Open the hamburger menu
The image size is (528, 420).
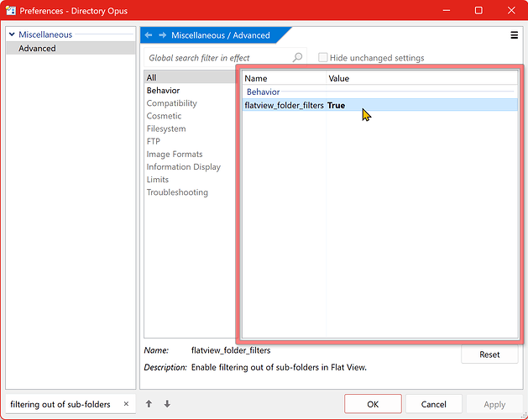[x=515, y=35]
